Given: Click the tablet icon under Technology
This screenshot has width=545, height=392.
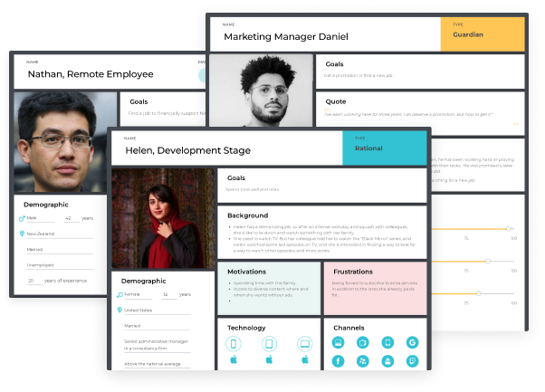Looking at the screenshot, I should coord(268,343).
